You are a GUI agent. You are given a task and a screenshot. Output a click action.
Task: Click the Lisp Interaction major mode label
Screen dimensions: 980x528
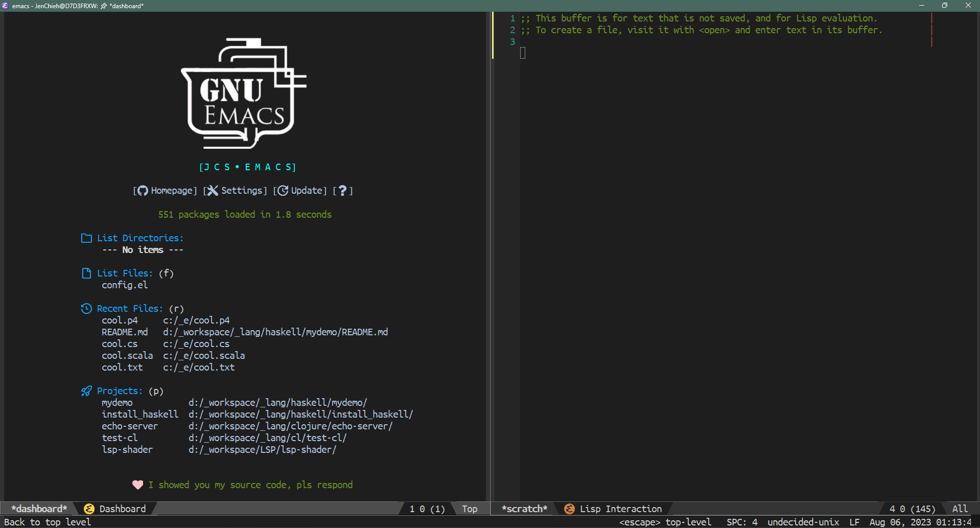(x=620, y=509)
